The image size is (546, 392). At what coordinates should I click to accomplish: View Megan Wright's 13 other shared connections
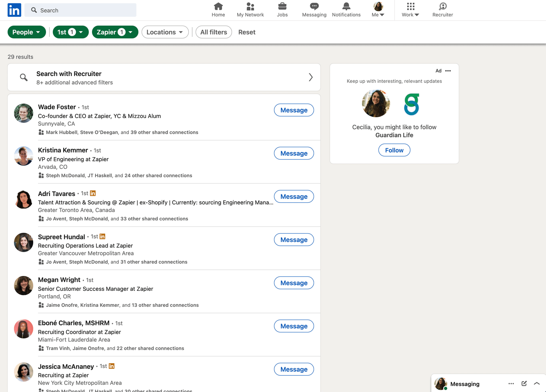click(x=165, y=305)
